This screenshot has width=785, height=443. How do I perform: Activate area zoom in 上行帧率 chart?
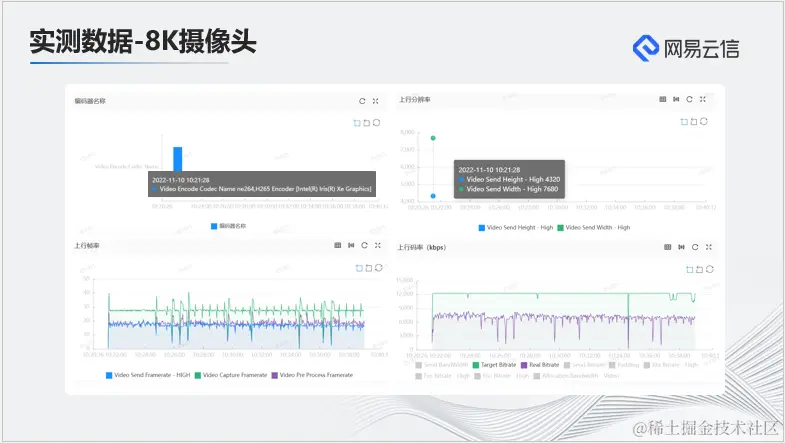pyautogui.click(x=359, y=268)
